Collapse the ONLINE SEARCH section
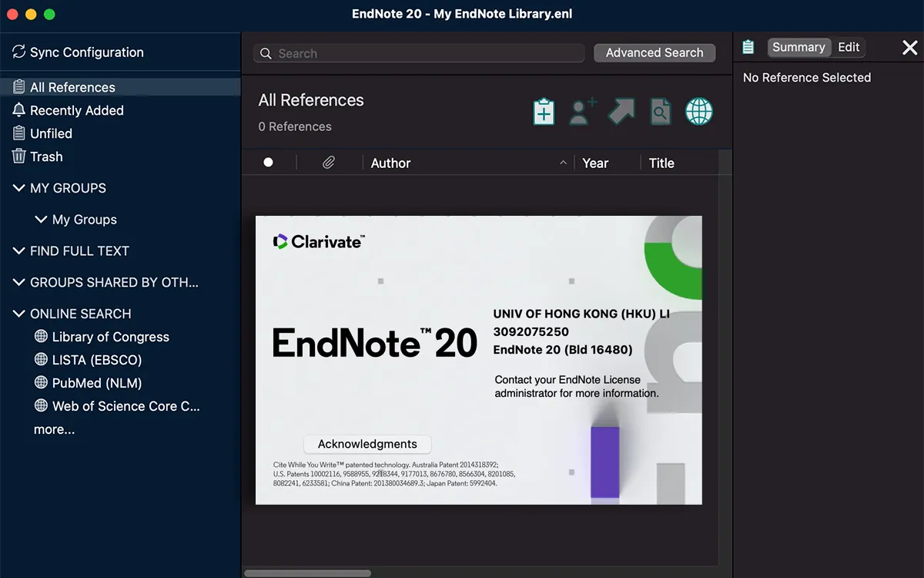Screen dimensions: 924x578 pos(19,314)
